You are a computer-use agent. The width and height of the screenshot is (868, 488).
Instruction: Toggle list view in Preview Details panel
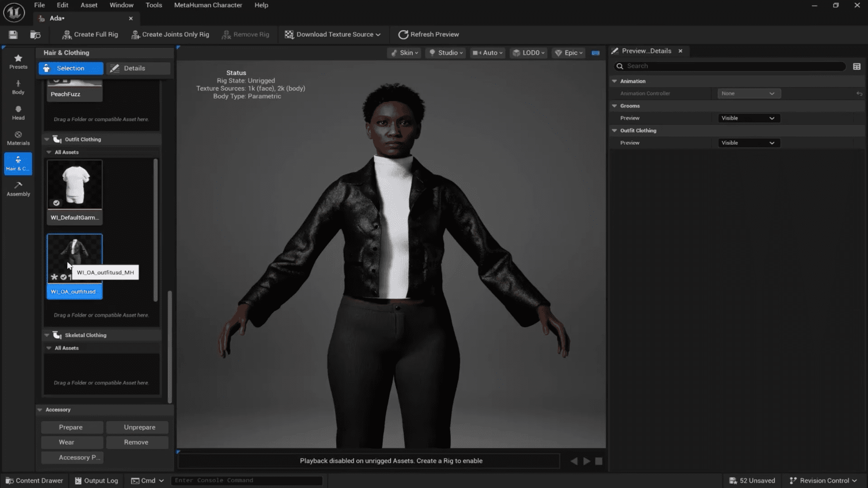tap(857, 66)
